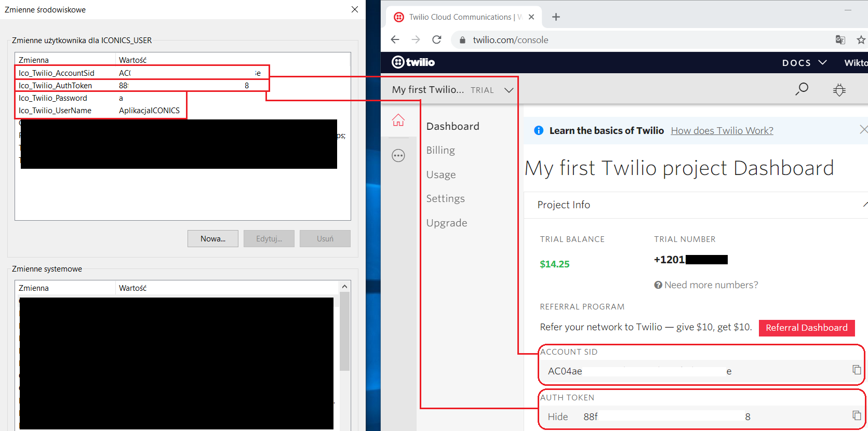This screenshot has width=868, height=431.
Task: Click the translate page icon in address bar
Action: (840, 40)
